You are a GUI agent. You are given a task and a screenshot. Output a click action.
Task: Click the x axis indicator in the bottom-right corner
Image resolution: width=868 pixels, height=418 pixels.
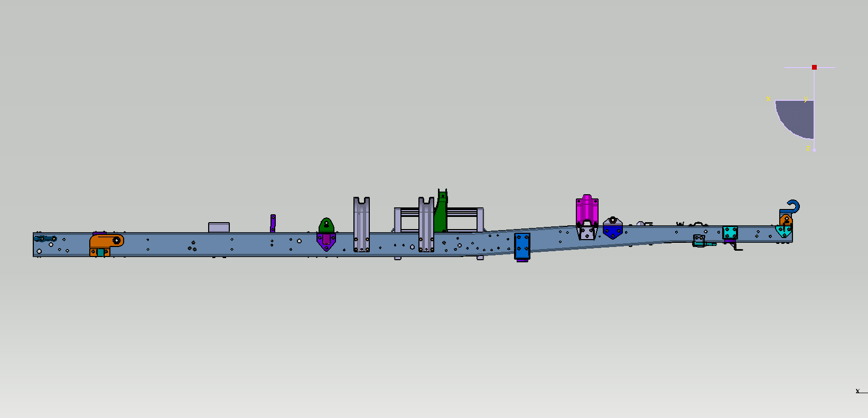coord(857,391)
